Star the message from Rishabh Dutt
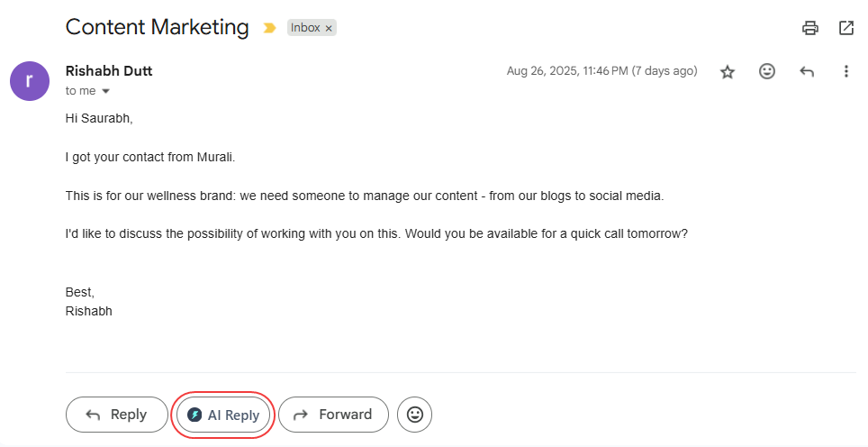This screenshot has width=868, height=447. pos(728,71)
